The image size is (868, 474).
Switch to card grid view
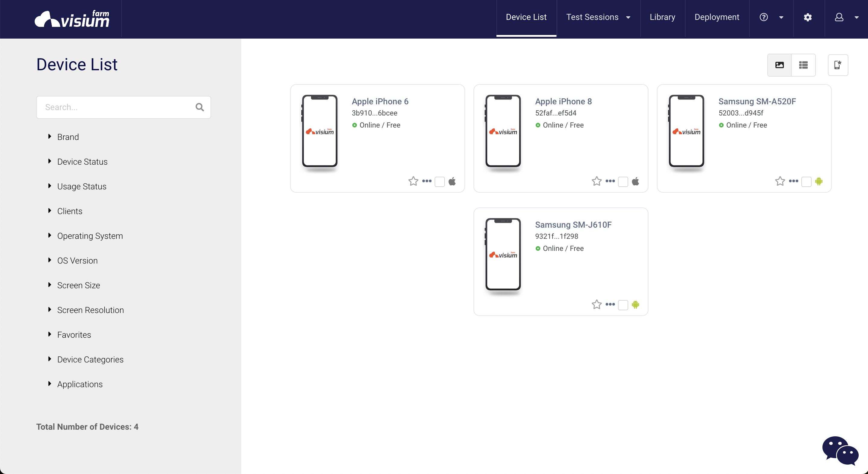(x=779, y=65)
